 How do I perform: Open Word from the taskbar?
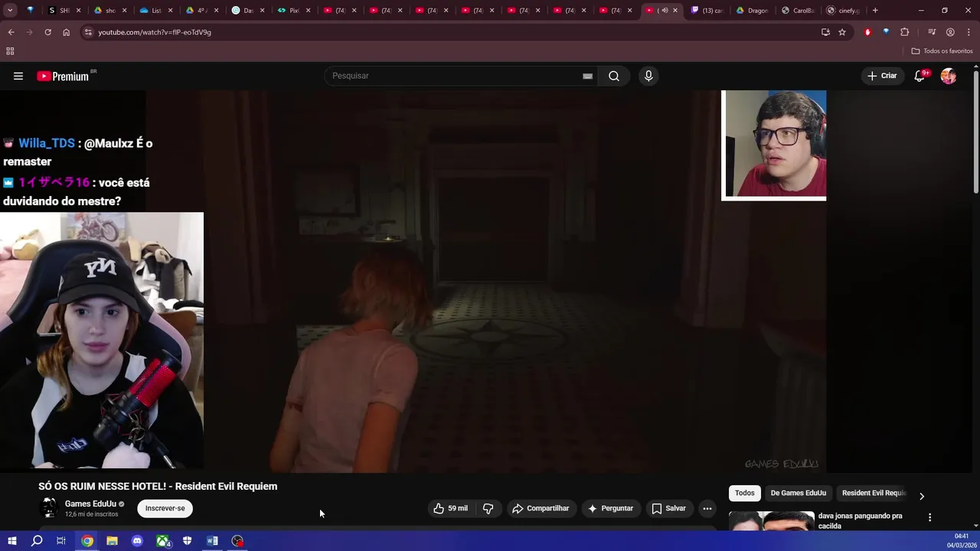coord(212,541)
